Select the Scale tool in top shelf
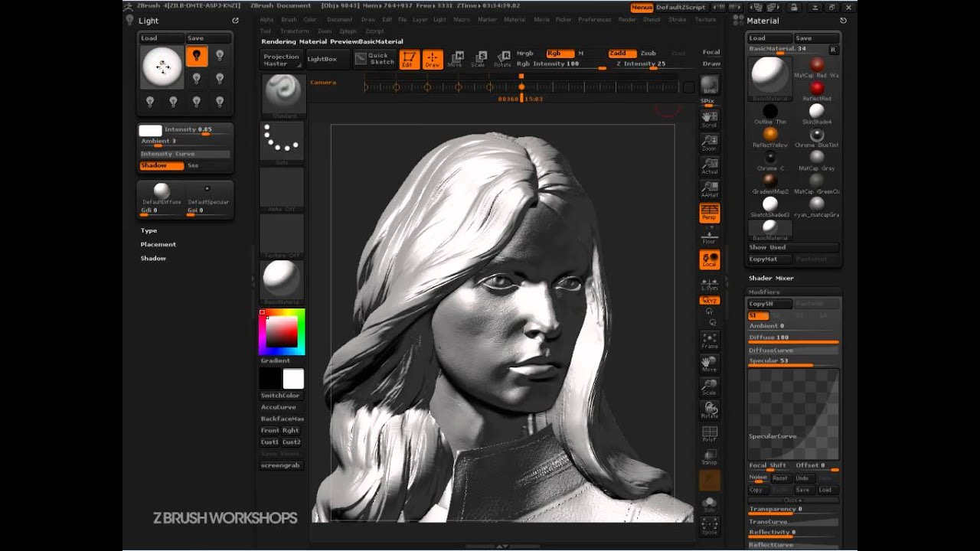Viewport: 980px width, 551px height. tap(479, 59)
